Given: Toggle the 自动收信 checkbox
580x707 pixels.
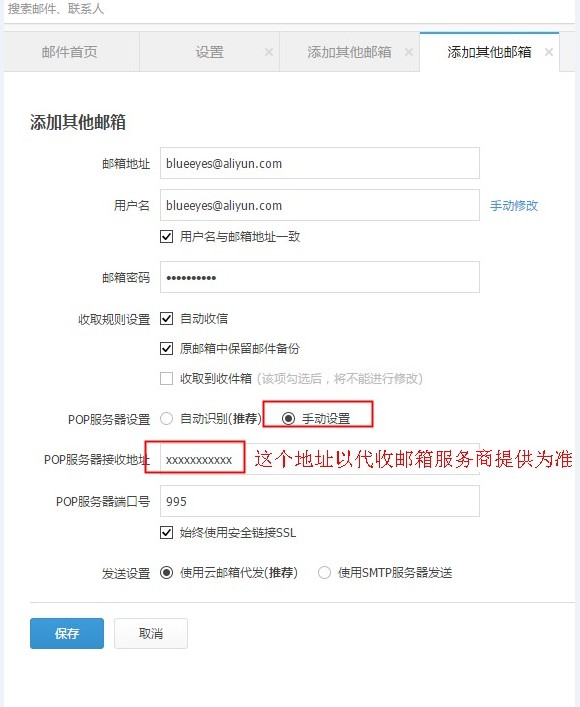Looking at the screenshot, I should (166, 319).
